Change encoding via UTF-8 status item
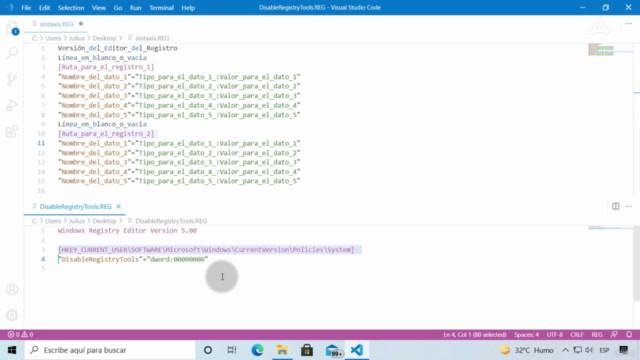Viewport: 640px width, 360px height. point(555,334)
